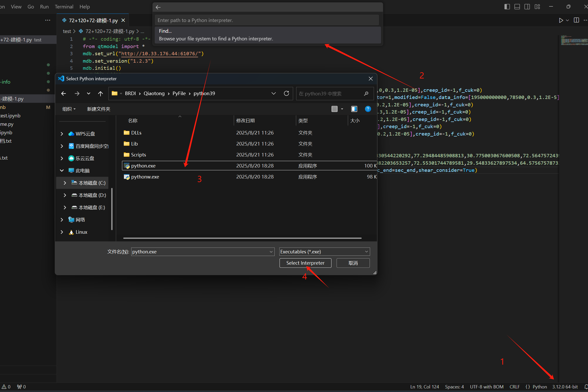
Task: Click UTF-8 with BOM encoding status item
Action: [486, 387]
